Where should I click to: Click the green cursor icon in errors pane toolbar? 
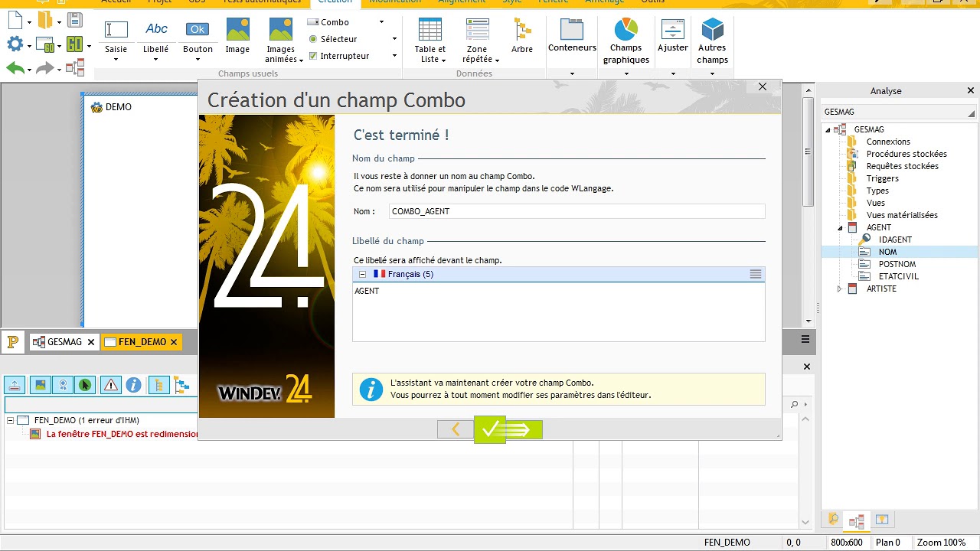(85, 385)
